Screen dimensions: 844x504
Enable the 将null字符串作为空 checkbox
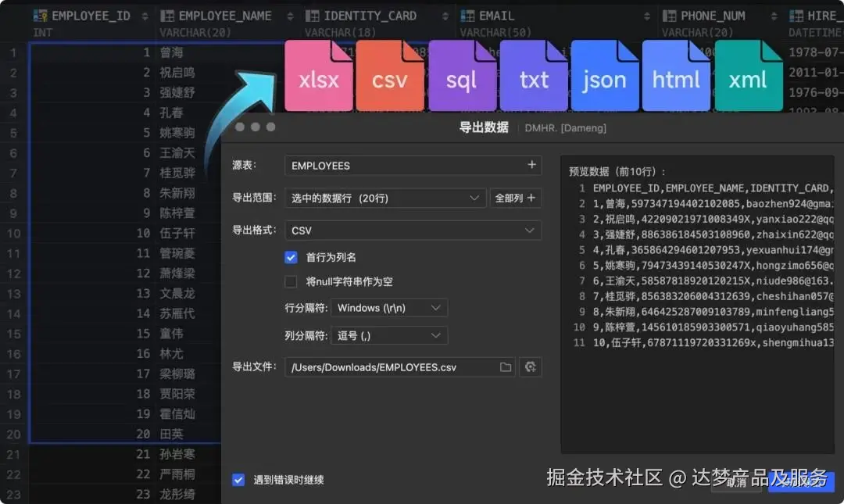tap(291, 281)
